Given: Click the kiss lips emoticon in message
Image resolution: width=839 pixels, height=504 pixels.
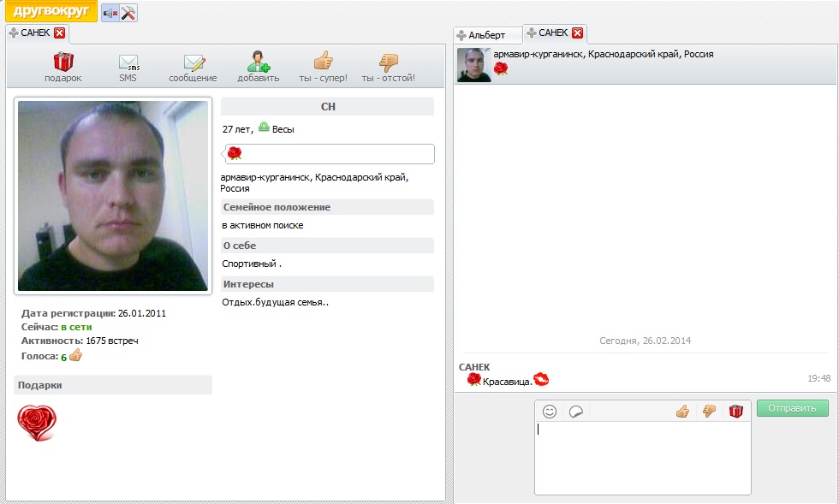Looking at the screenshot, I should click(541, 379).
